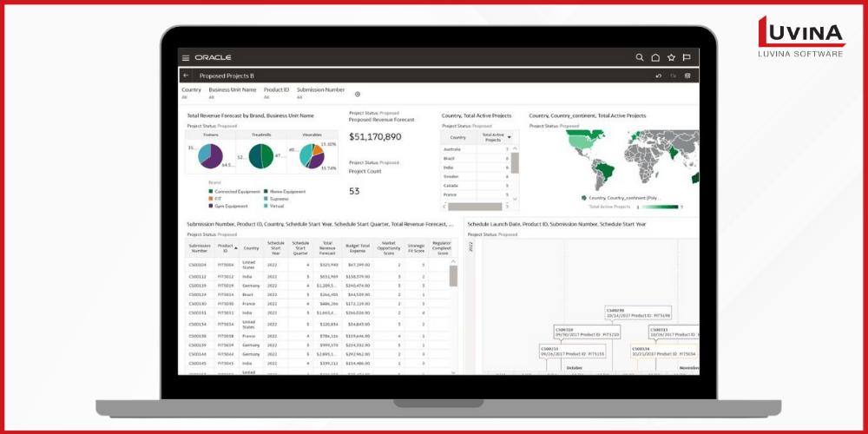Select the Australia row in country table
This screenshot has width=868, height=434.
pyautogui.click(x=477, y=149)
